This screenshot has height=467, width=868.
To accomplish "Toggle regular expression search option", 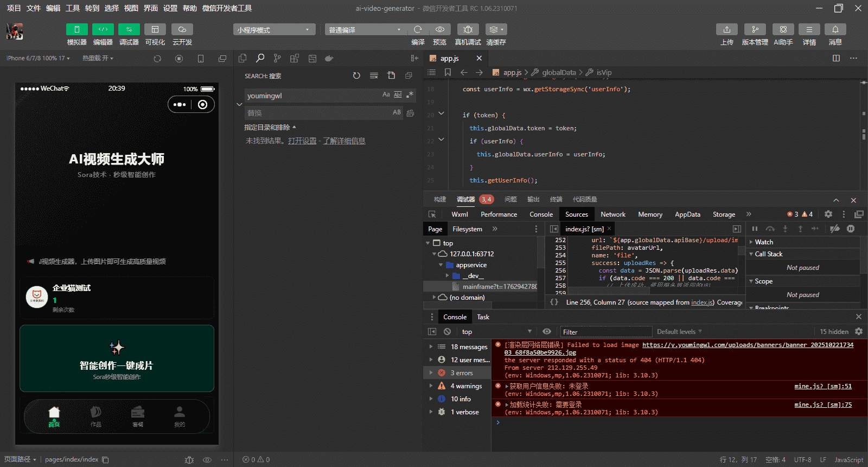I will 410,94.
